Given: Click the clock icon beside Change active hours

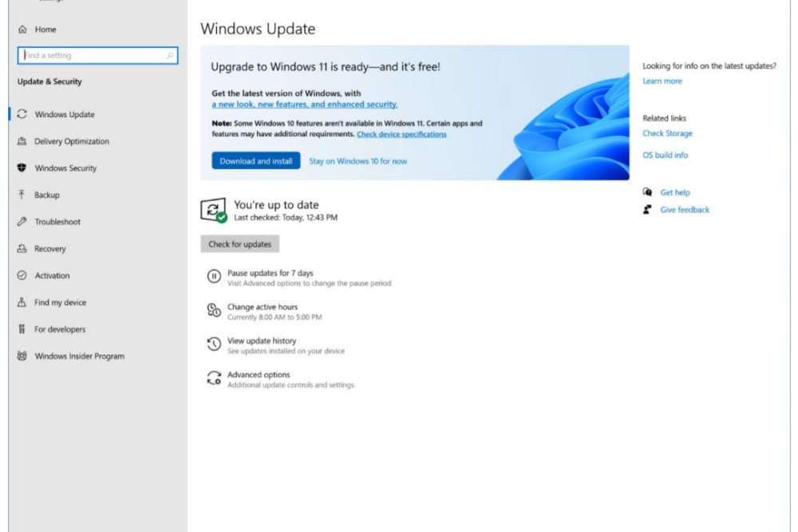Looking at the screenshot, I should tap(214, 310).
